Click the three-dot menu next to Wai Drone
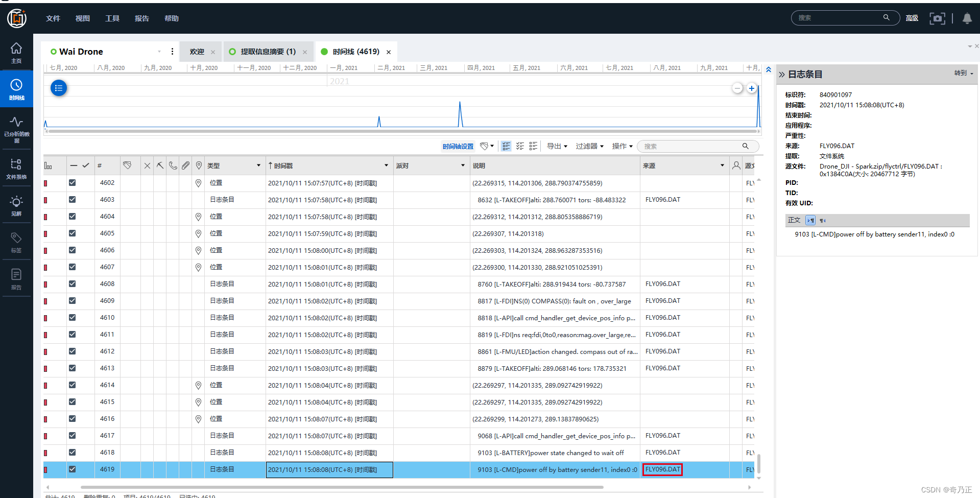980x498 pixels. click(172, 52)
